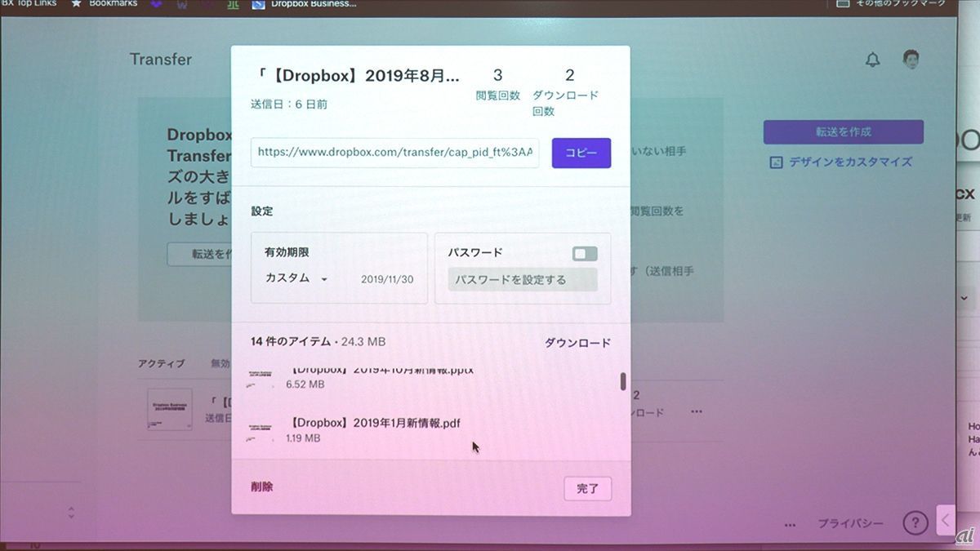The height and width of the screenshot is (551, 980).
Task: Click ダウンロード for all items
Action: [x=577, y=343]
